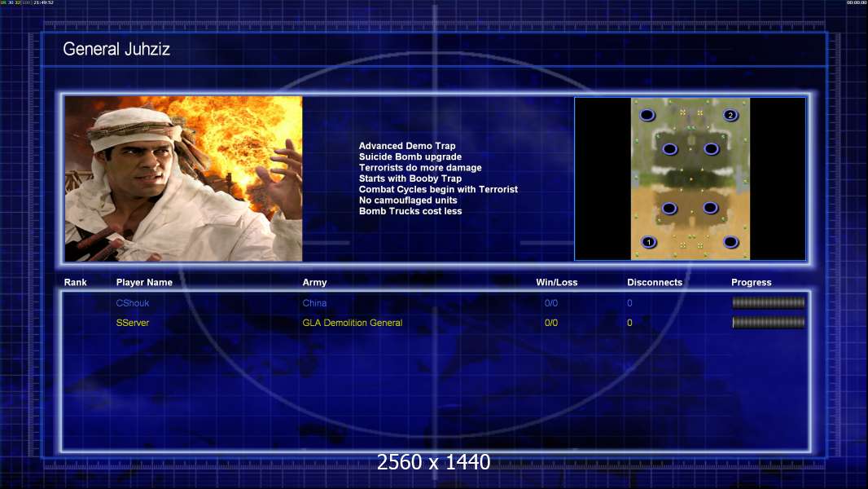The image size is (868, 489).
Task: Click SServer's disconnects value 0
Action: 629,323
